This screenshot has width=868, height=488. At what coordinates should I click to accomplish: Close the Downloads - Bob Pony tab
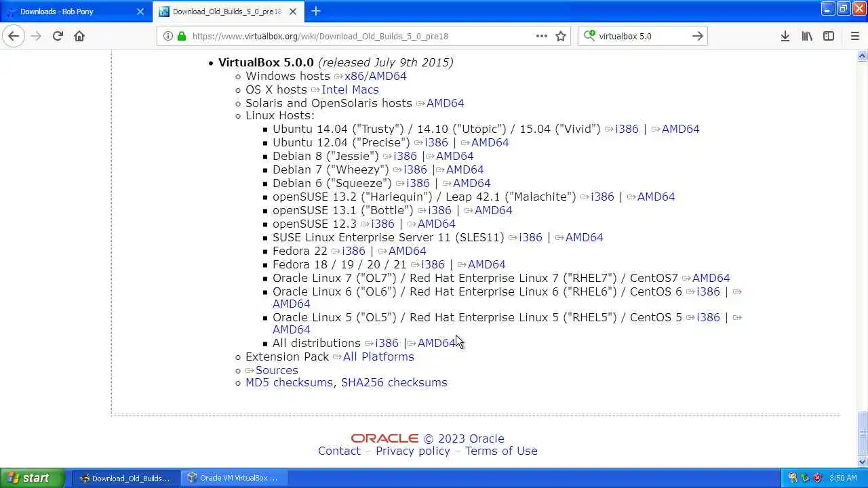(140, 12)
